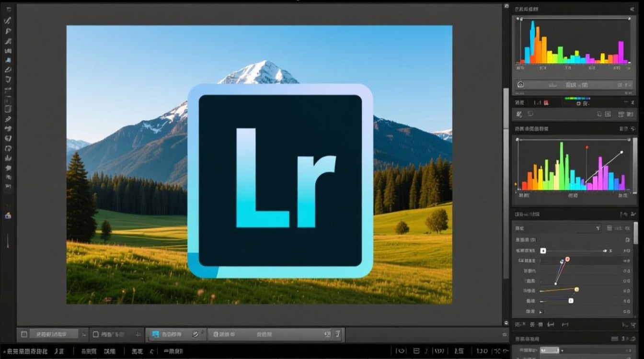644x359 pixels.
Task: Click the small blue icon below the left tool strip
Action: pos(8,216)
